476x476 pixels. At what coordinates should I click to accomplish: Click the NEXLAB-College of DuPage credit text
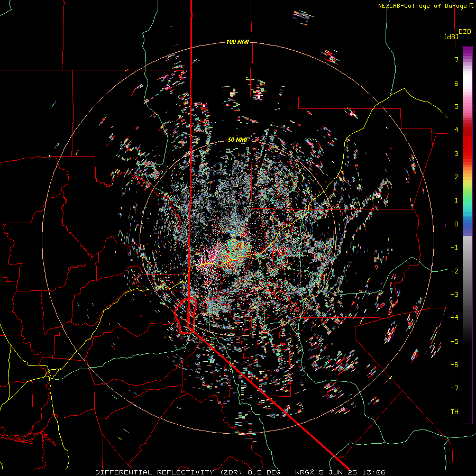pos(425,6)
